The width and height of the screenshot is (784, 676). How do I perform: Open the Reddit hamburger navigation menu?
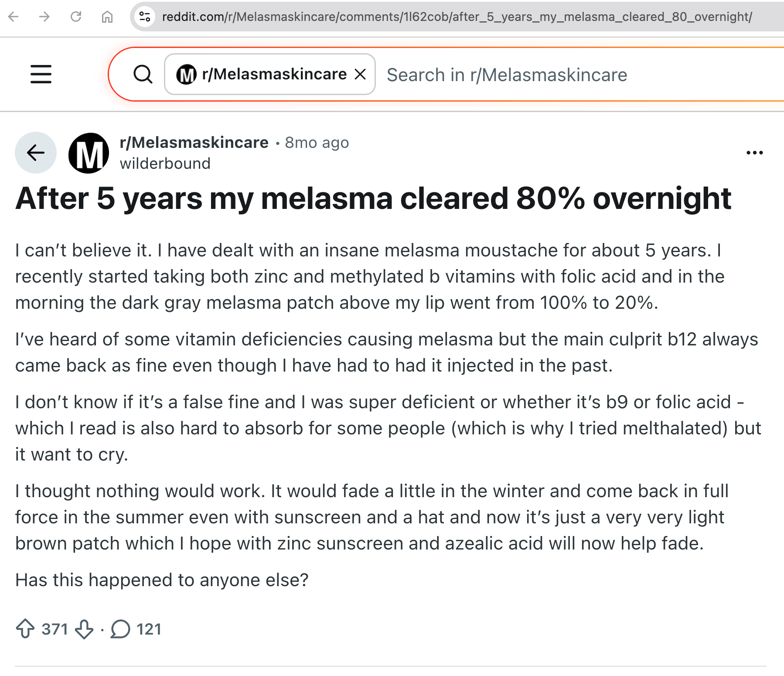click(41, 74)
